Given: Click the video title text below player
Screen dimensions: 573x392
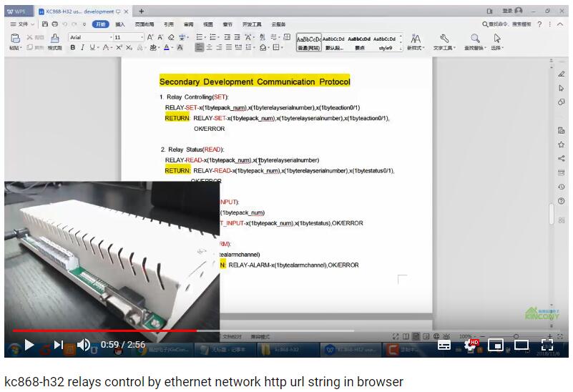Looking at the screenshot, I should [x=204, y=381].
